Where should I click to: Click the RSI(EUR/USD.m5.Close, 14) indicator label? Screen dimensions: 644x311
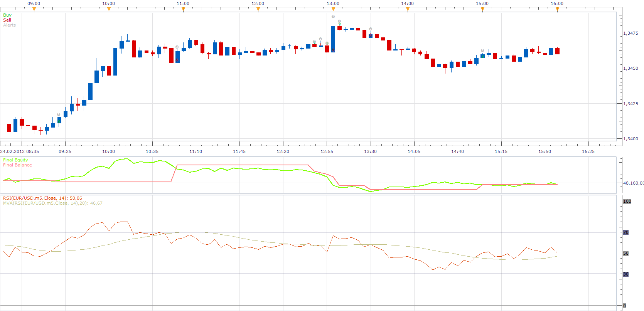point(42,198)
